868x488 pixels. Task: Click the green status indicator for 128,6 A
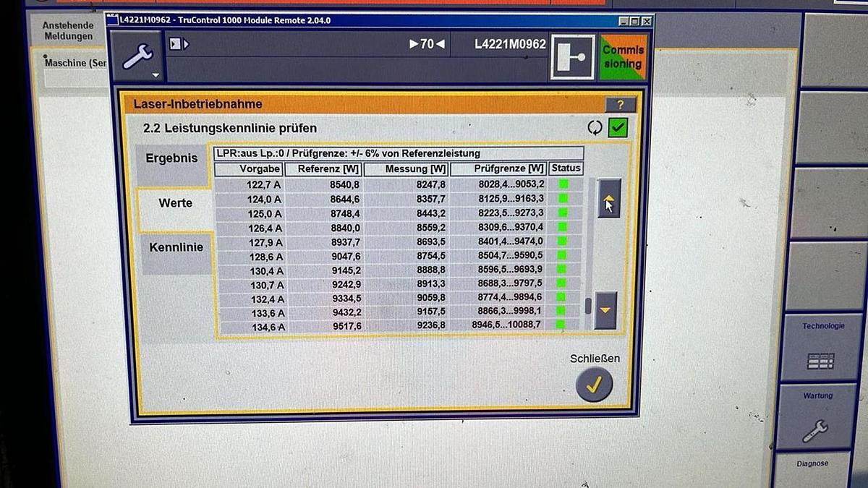click(563, 255)
